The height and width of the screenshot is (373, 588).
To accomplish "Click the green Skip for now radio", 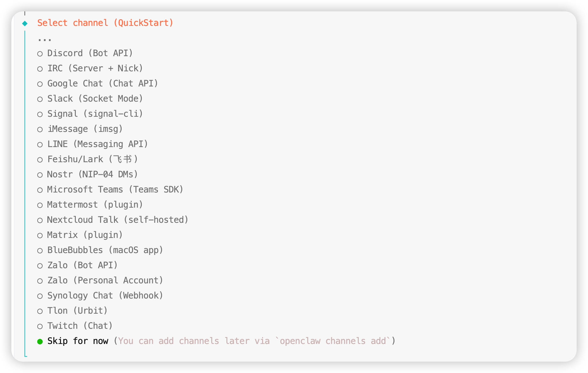I will click(x=40, y=341).
